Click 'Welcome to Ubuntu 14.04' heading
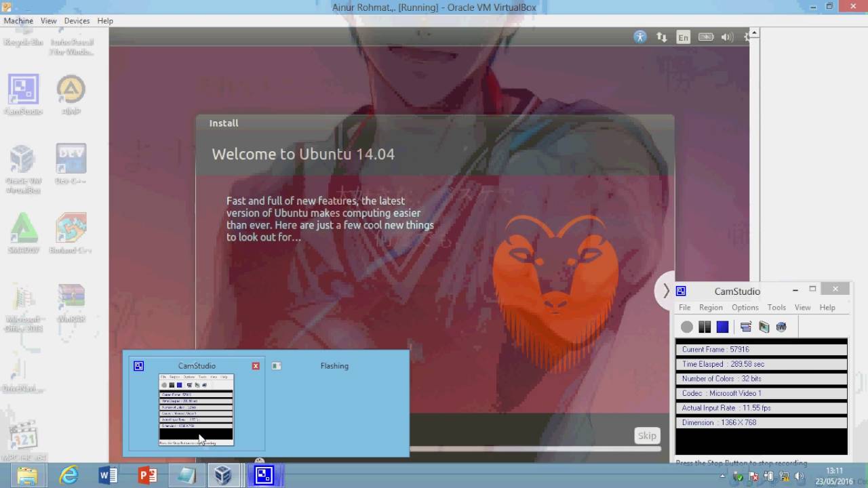This screenshot has height=488, width=868. click(303, 154)
